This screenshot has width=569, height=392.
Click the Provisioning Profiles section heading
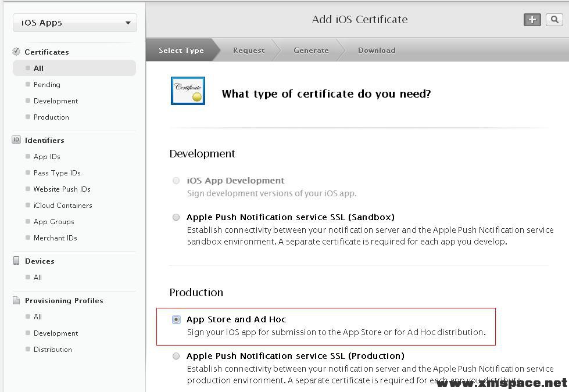(64, 301)
